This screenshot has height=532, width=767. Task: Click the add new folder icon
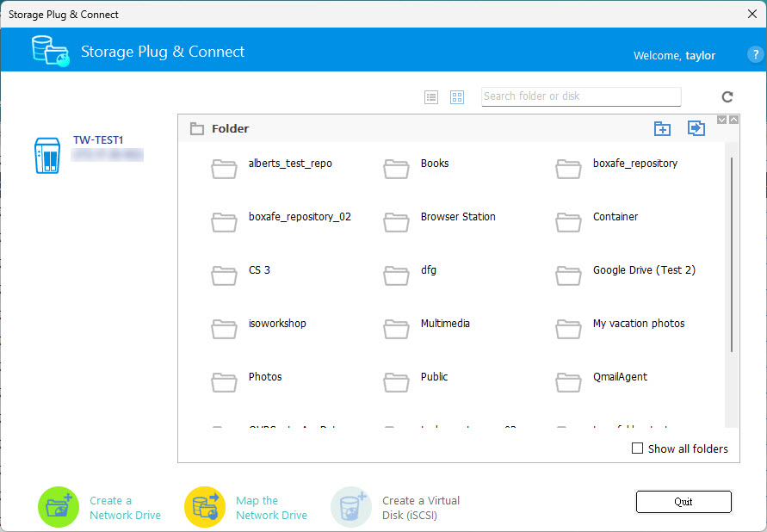(x=662, y=128)
